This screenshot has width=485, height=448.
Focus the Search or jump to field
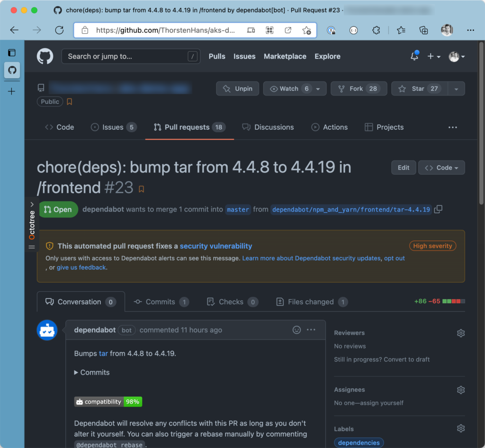point(126,56)
